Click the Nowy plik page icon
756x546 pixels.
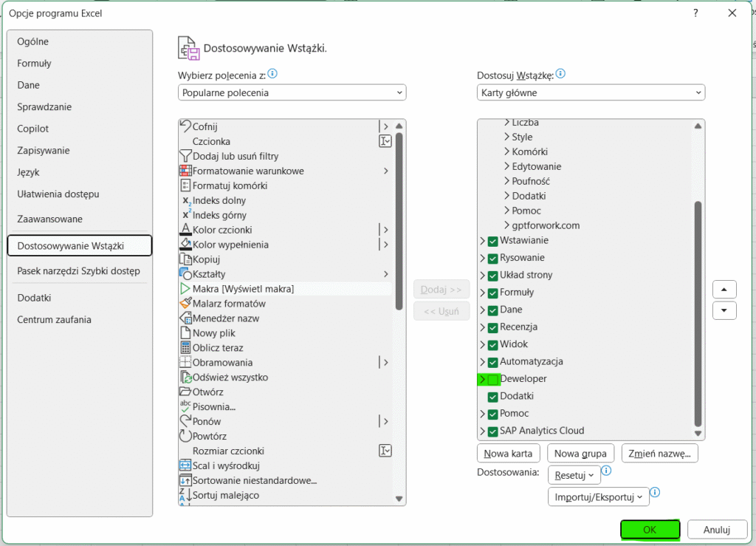pos(185,332)
